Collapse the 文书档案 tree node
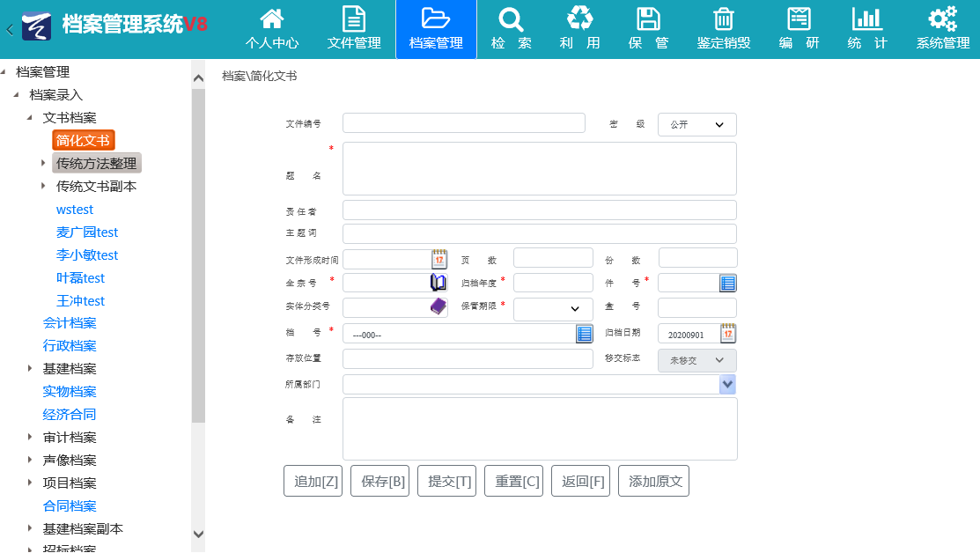 [x=30, y=118]
